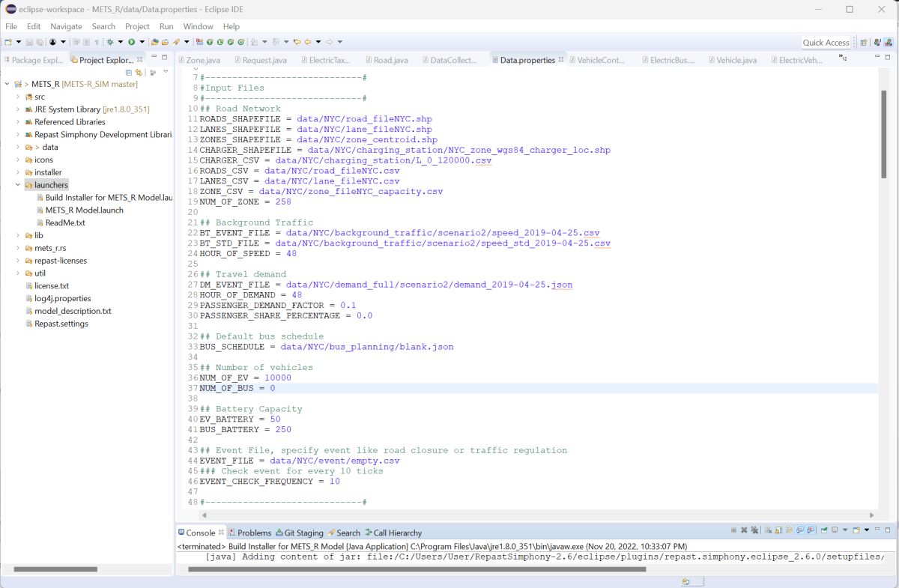Collapse the launchers folder
899x588 pixels.
(18, 184)
